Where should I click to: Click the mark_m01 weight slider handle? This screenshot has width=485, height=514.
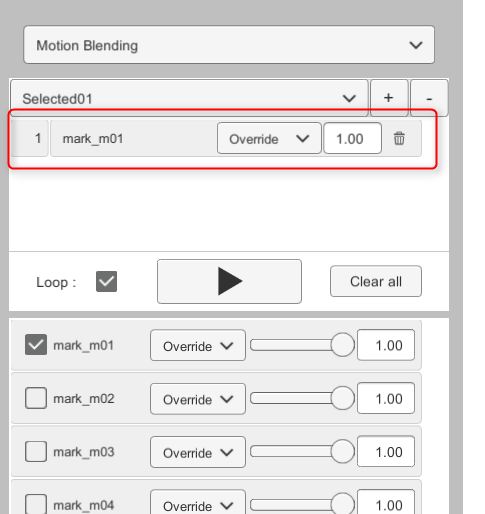coord(342,345)
